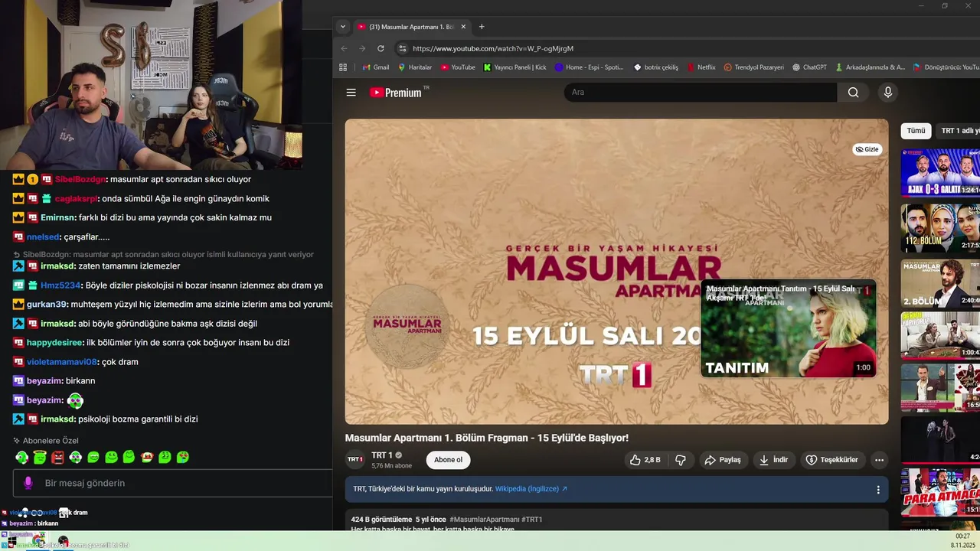The height and width of the screenshot is (551, 980).
Task: Open the SibelBozdgn username in chat
Action: (80, 180)
